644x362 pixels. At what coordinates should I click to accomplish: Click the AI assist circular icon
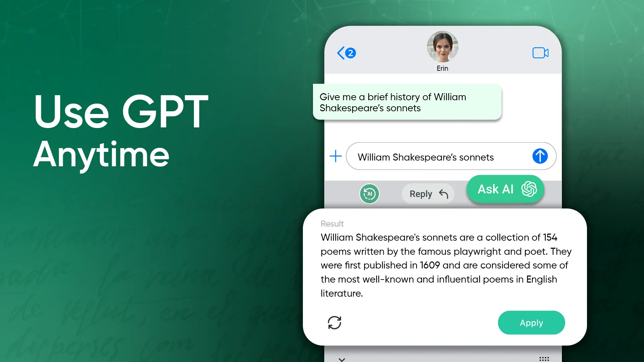coord(369,194)
